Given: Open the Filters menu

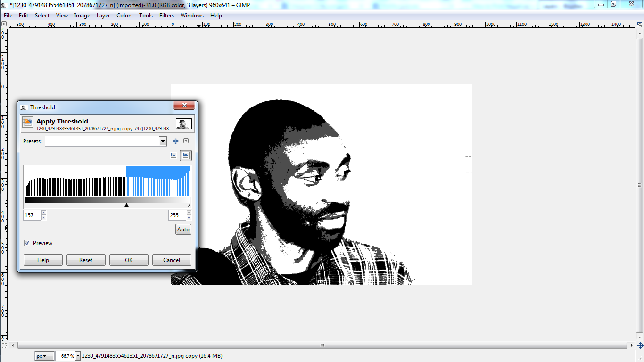Looking at the screenshot, I should [x=166, y=16].
